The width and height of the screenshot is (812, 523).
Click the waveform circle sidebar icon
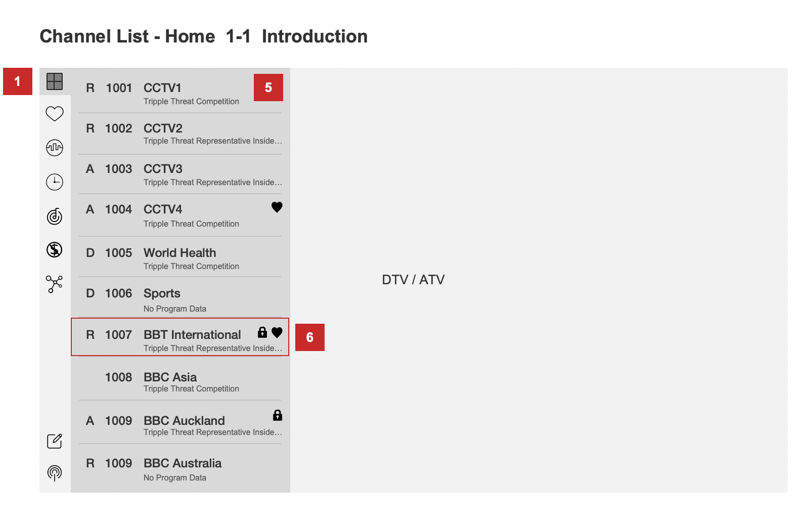pyautogui.click(x=55, y=148)
